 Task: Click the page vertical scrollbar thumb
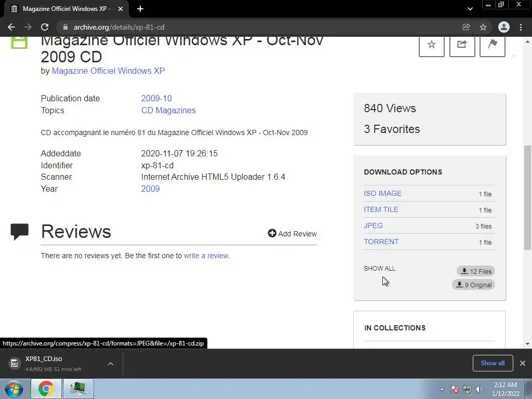[527, 198]
